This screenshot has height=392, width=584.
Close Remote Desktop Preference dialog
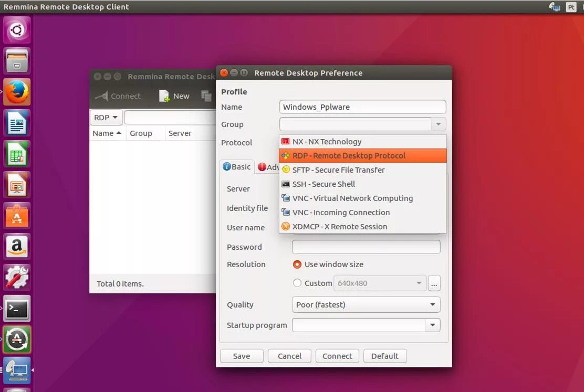(224, 72)
